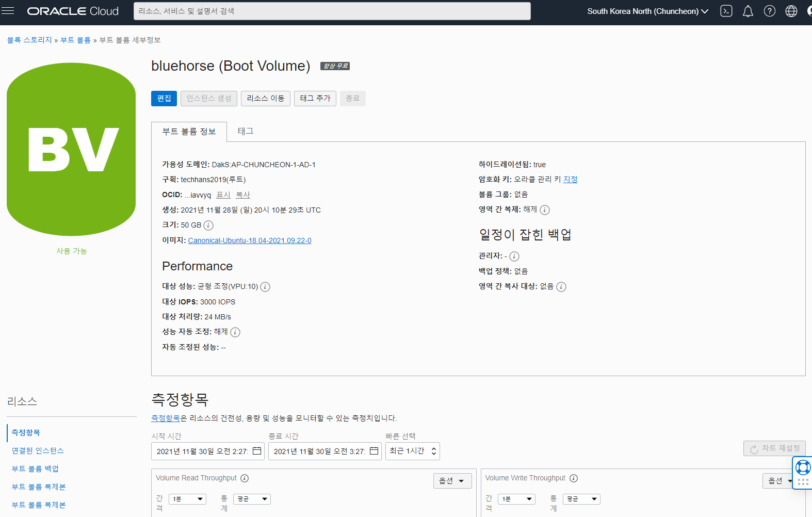Screen dimensions: 812x517
Task: Click the BV boot volume badge
Action: point(71,150)
